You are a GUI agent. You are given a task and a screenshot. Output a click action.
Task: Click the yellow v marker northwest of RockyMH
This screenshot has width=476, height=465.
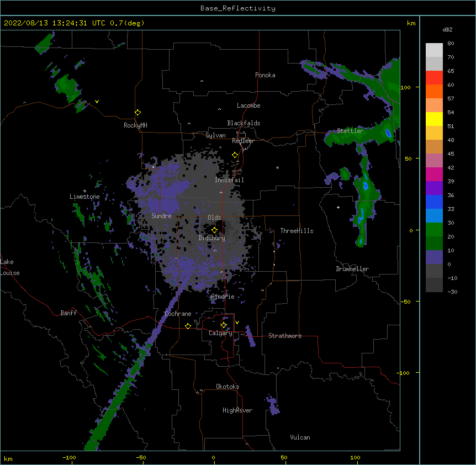click(97, 102)
